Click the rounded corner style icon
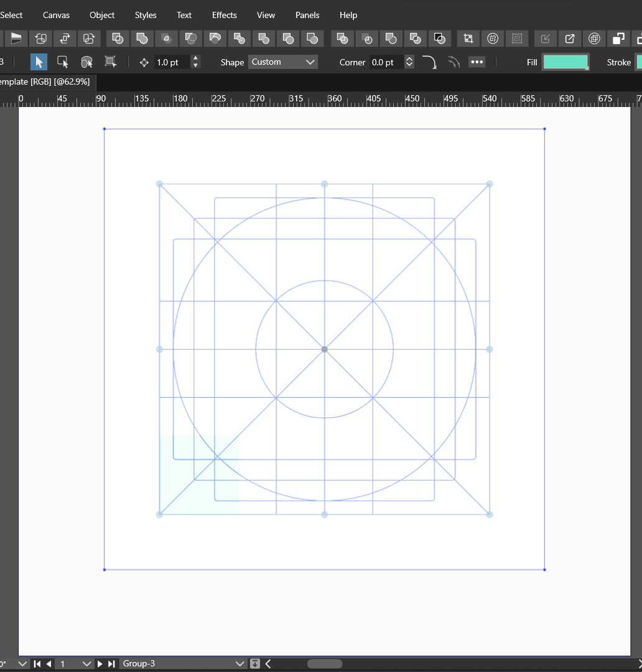This screenshot has height=672, width=642. pyautogui.click(x=429, y=62)
